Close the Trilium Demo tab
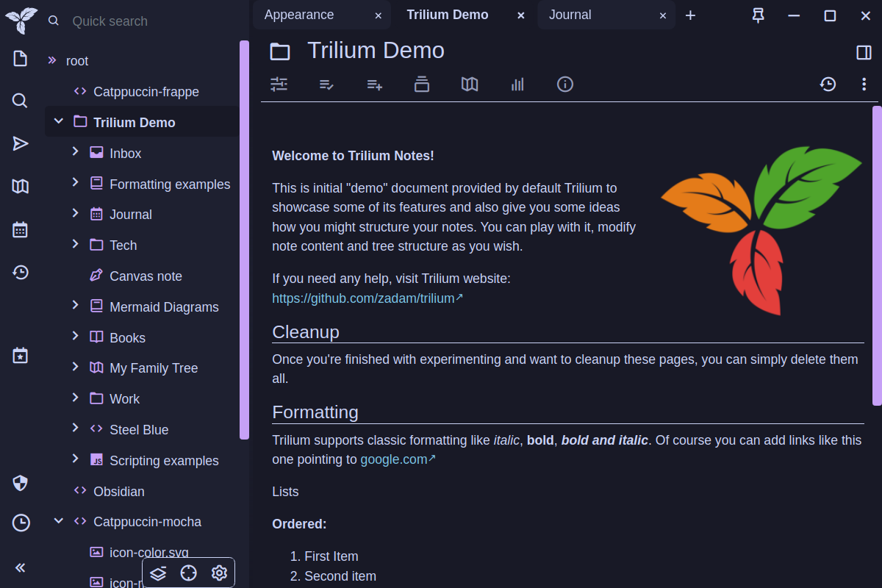882x588 pixels. click(520, 15)
